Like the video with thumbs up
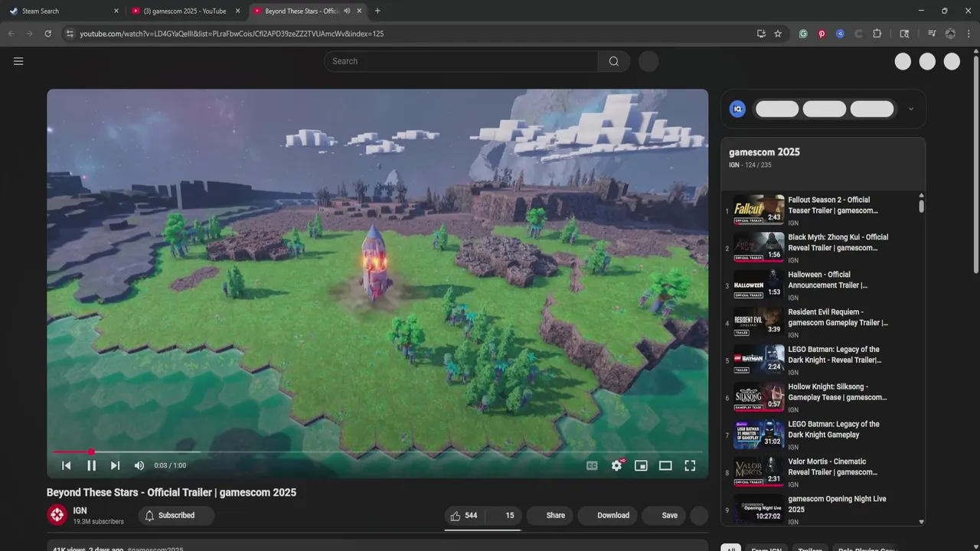The width and height of the screenshot is (980, 551). pos(464,516)
